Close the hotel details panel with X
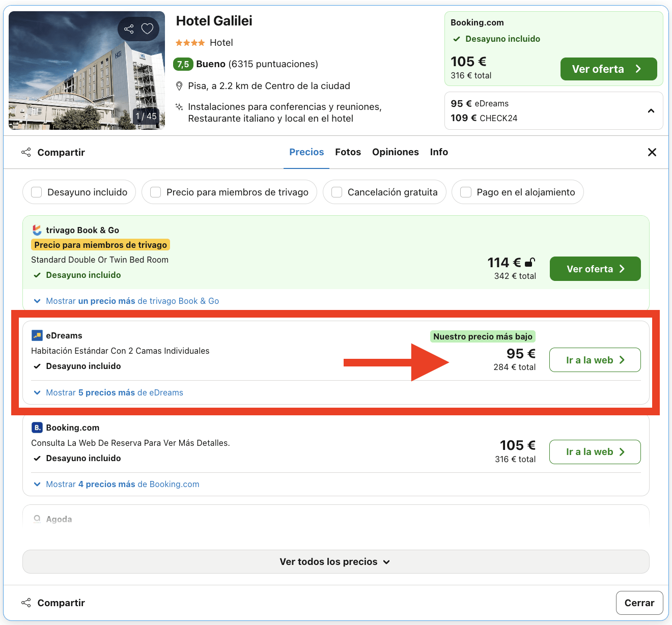 point(652,152)
